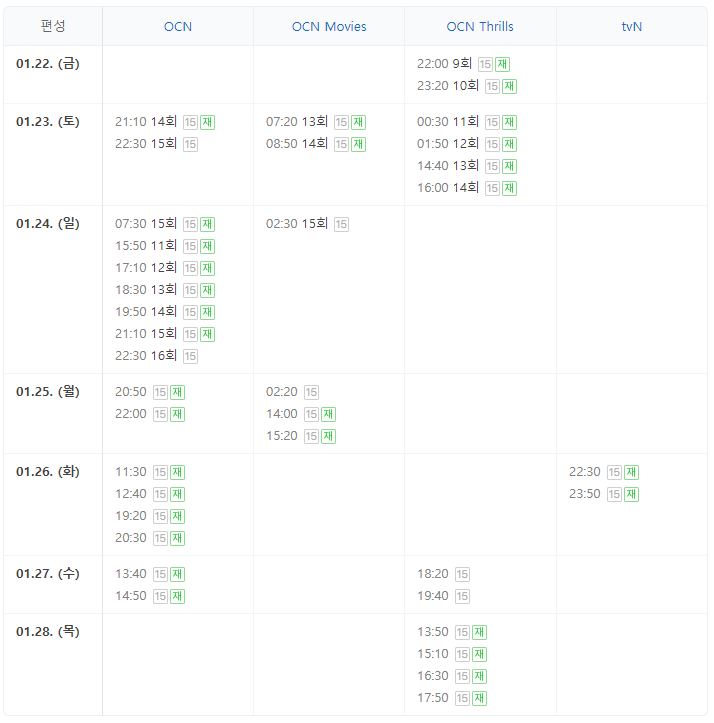
Task: Click the 16:30 time on 01.28
Action: tap(433, 676)
